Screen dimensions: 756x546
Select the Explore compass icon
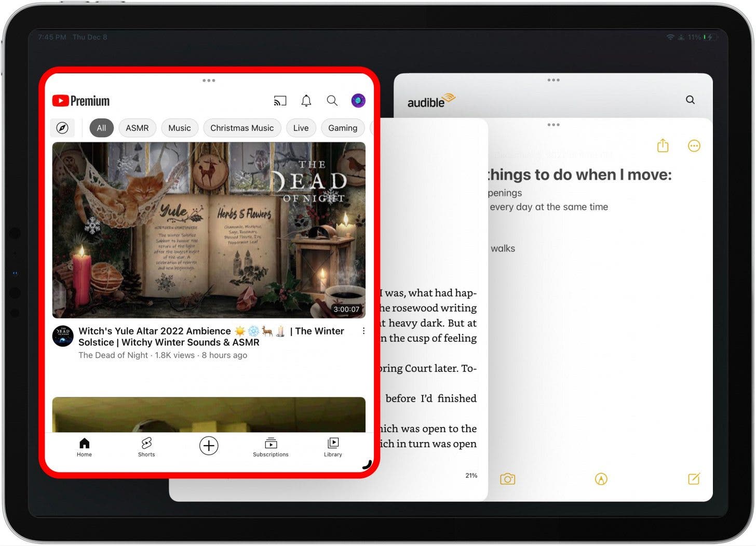click(62, 128)
